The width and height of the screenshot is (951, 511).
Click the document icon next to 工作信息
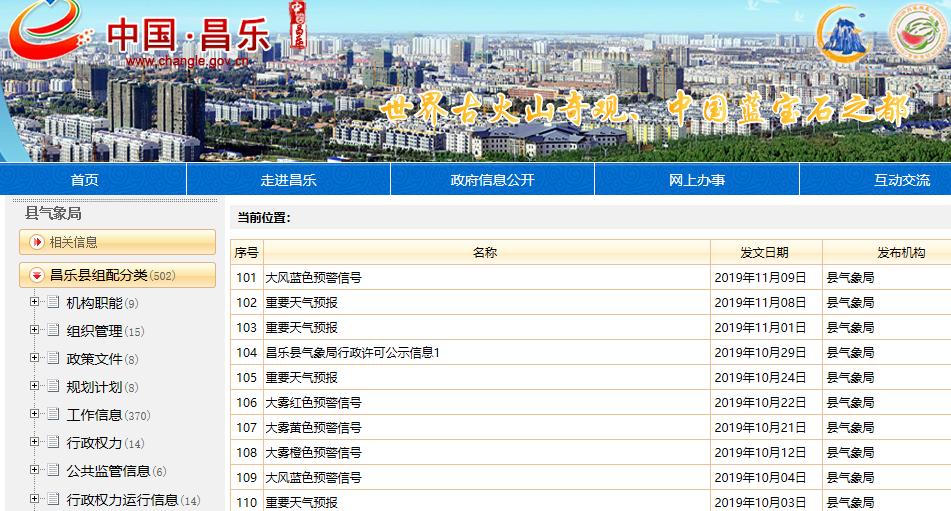[53, 415]
